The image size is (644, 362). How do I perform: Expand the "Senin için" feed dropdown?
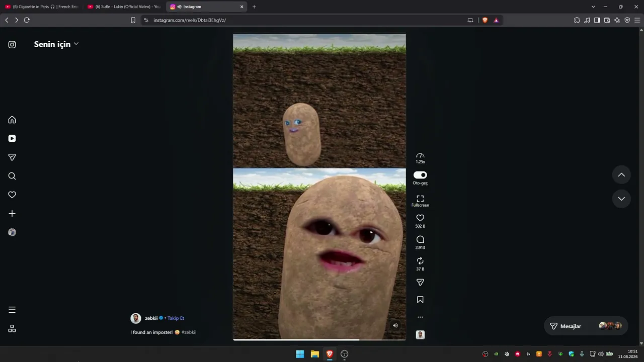[56, 44]
